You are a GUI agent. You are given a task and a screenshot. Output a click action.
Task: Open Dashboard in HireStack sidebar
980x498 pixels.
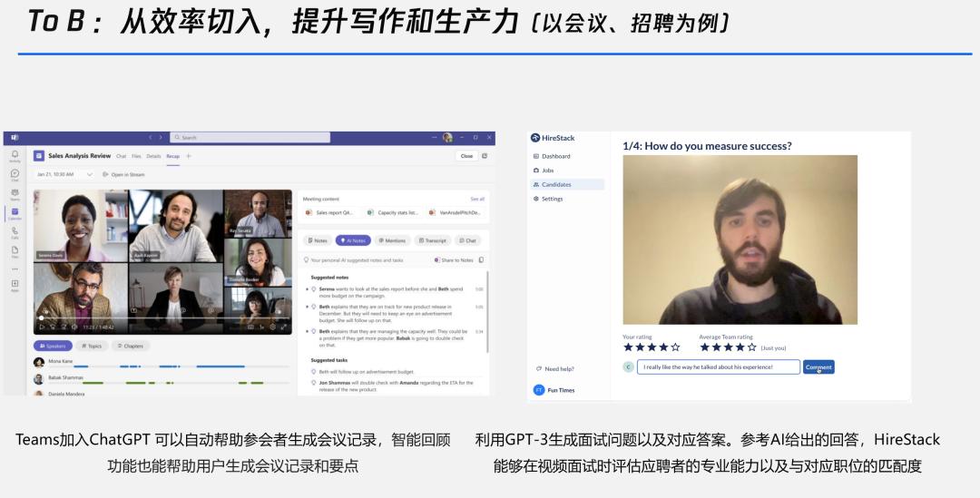(552, 156)
